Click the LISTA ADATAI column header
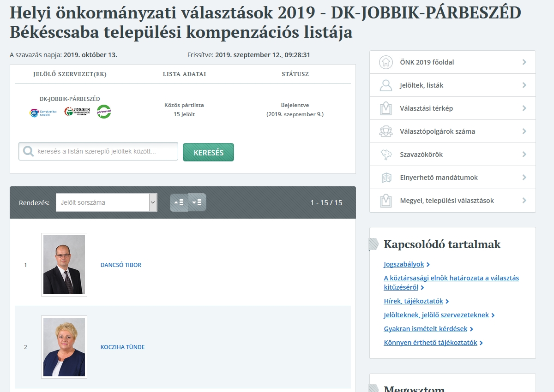The image size is (554, 392). point(184,74)
